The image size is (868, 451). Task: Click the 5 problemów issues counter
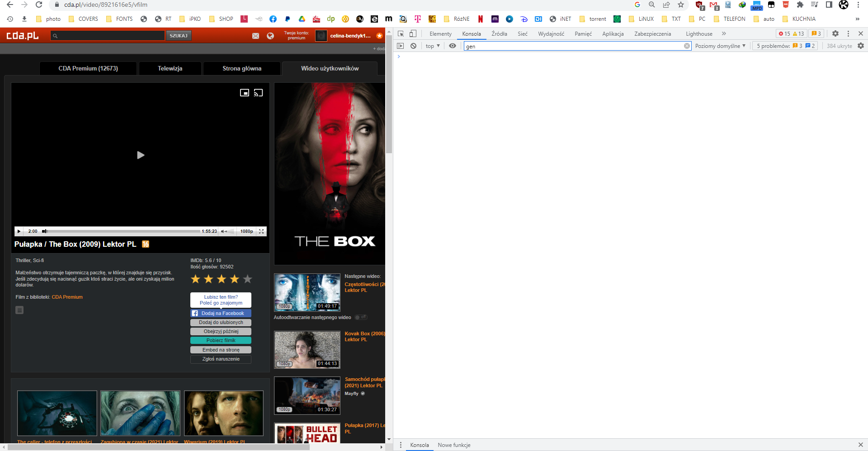pyautogui.click(x=785, y=46)
